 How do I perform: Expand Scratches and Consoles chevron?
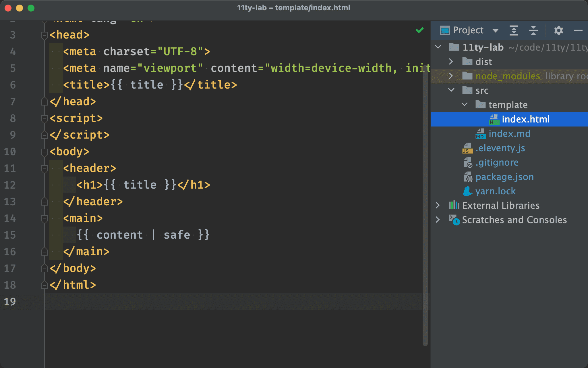438,219
